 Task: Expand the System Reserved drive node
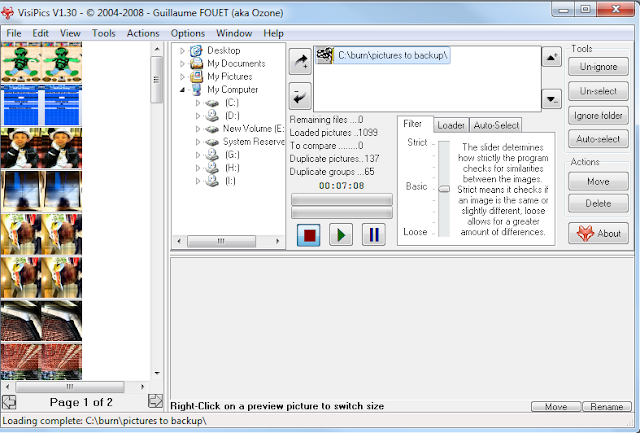coord(198,142)
